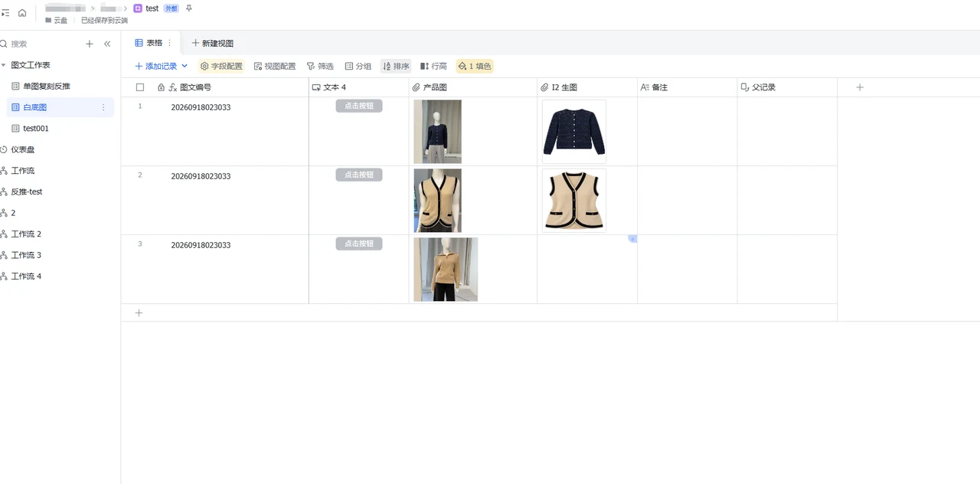Collapse the 图文工作表 group
Image resolution: width=980 pixels, height=484 pixels.
(4, 66)
